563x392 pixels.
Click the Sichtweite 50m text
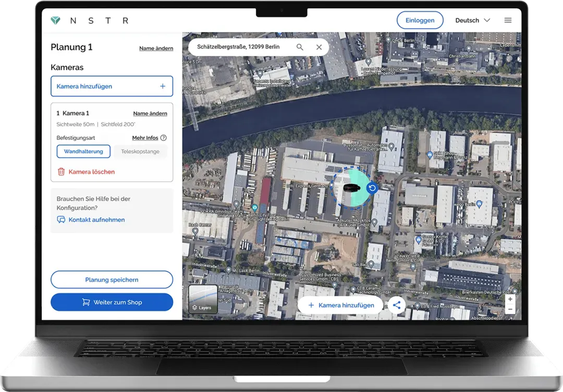coord(75,124)
